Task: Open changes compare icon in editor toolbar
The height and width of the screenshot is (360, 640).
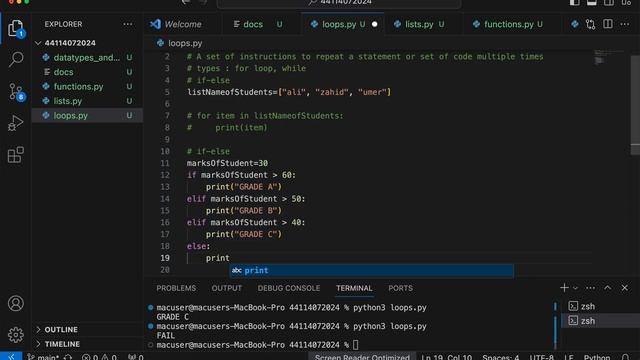Action: tap(590, 24)
